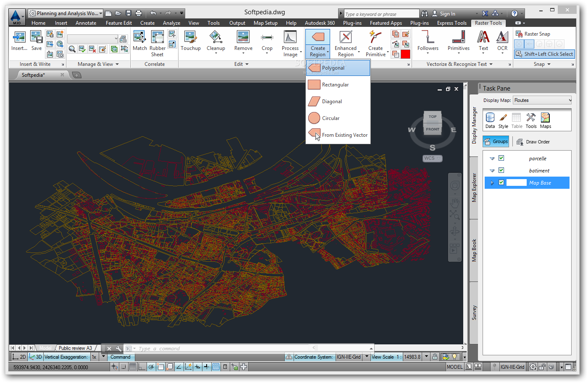The height and width of the screenshot is (383, 588).
Task: Switch to 3D view mode
Action: pos(36,357)
